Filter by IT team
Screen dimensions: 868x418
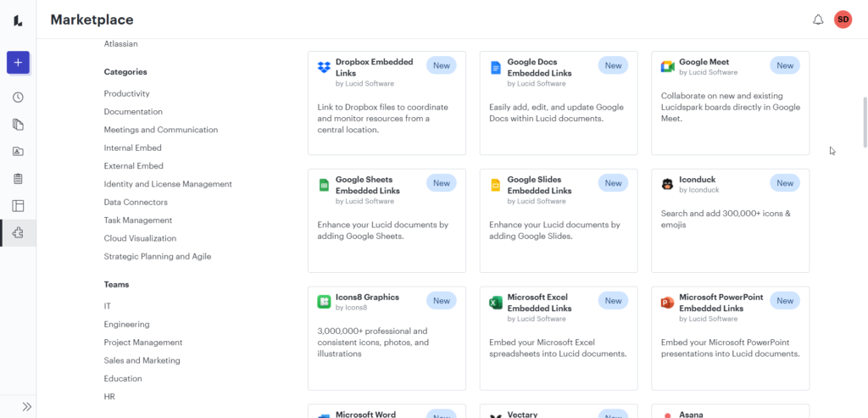point(108,306)
